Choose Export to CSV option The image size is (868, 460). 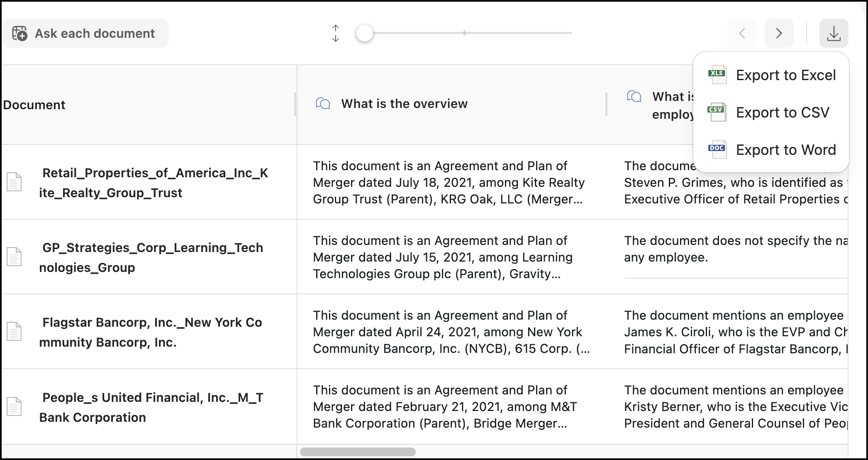782,113
